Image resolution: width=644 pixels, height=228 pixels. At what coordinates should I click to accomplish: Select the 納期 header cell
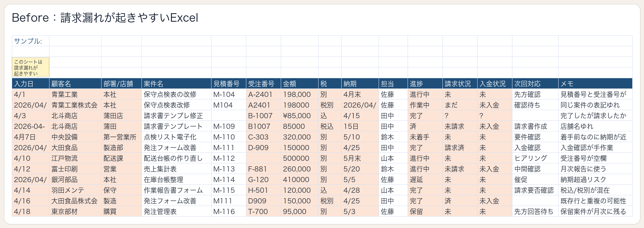click(360, 84)
